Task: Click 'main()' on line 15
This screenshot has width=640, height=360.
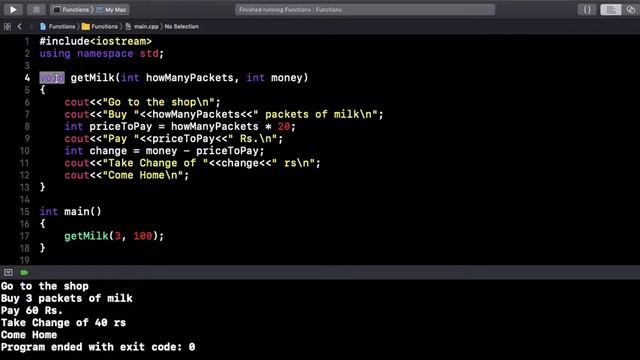Action: point(83,211)
